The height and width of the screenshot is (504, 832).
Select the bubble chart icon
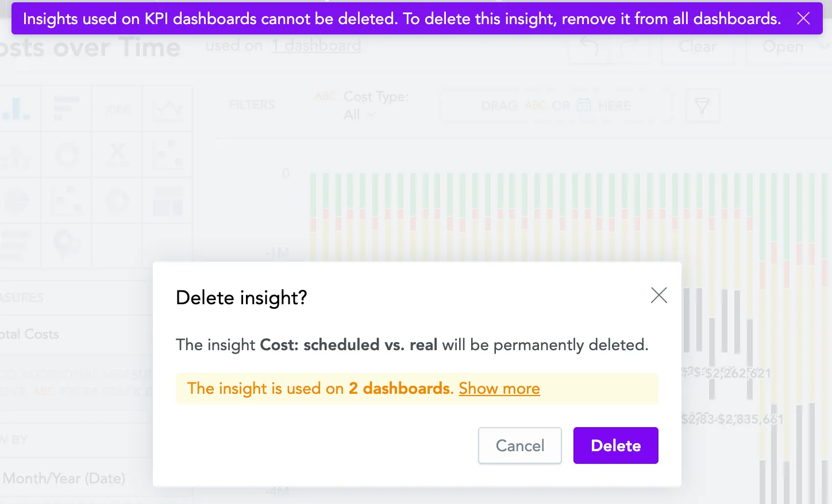tap(66, 201)
